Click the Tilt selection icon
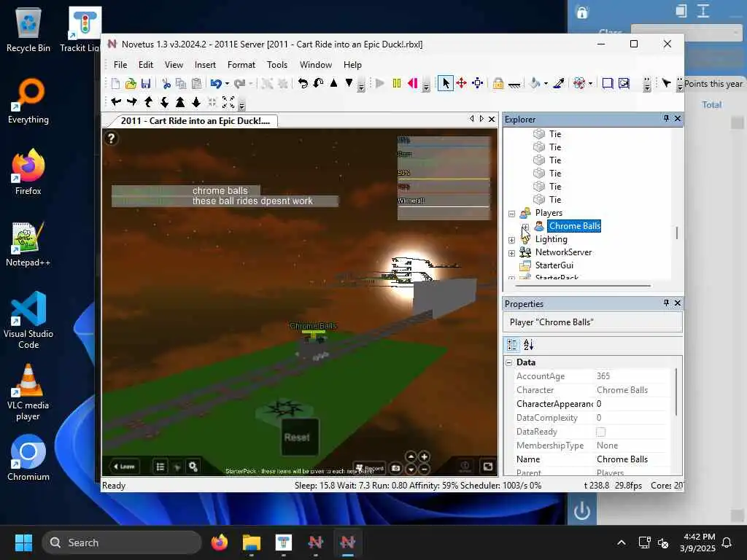The height and width of the screenshot is (560, 747). pos(318,84)
